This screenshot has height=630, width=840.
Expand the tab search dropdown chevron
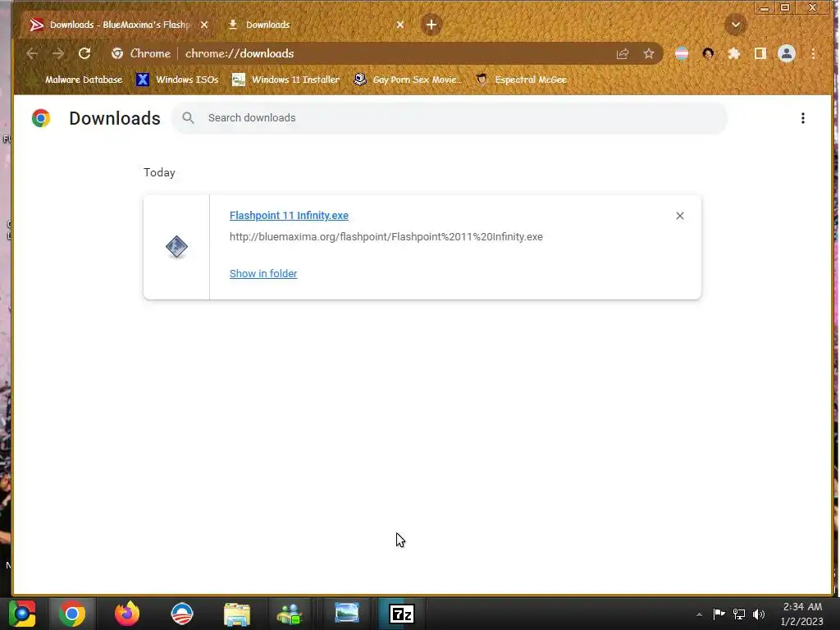(x=736, y=25)
